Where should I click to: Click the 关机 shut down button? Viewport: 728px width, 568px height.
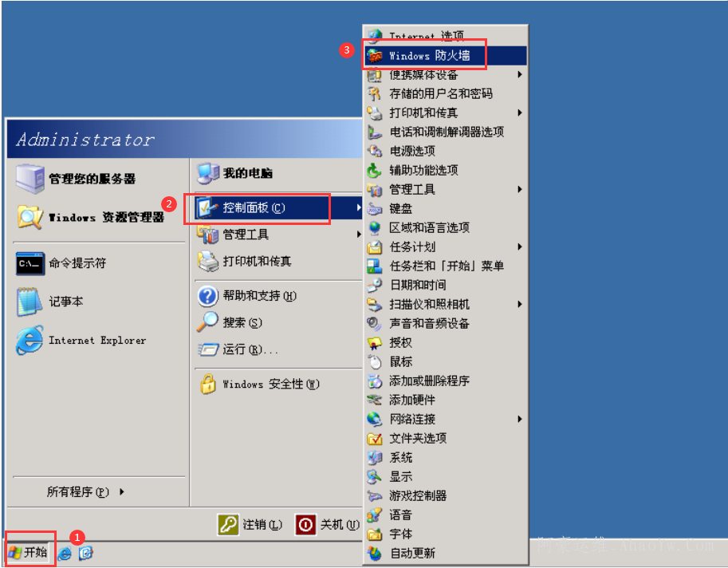click(328, 525)
